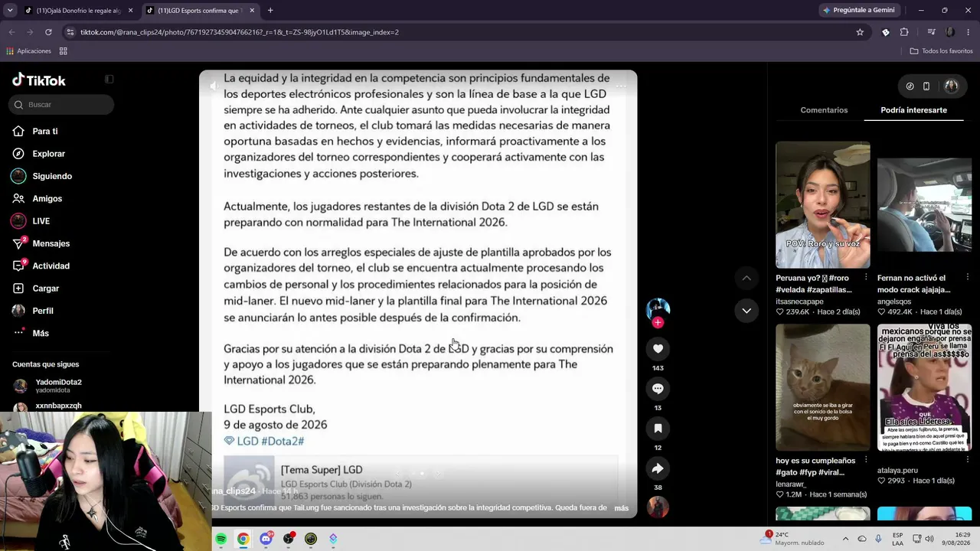Close the 'LGD Esports confirma' tab
This screenshot has height=551, width=980.
[x=252, y=11]
